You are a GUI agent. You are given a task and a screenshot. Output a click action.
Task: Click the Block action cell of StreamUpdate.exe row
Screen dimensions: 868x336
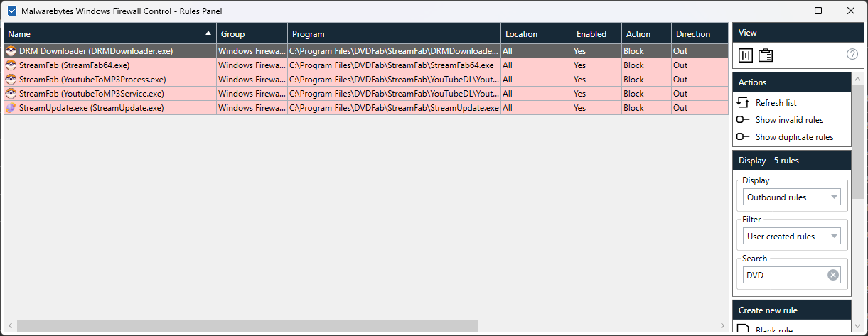647,108
